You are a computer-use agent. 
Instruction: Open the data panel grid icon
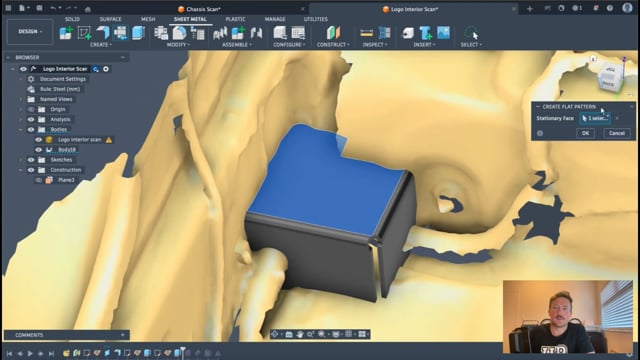point(9,8)
